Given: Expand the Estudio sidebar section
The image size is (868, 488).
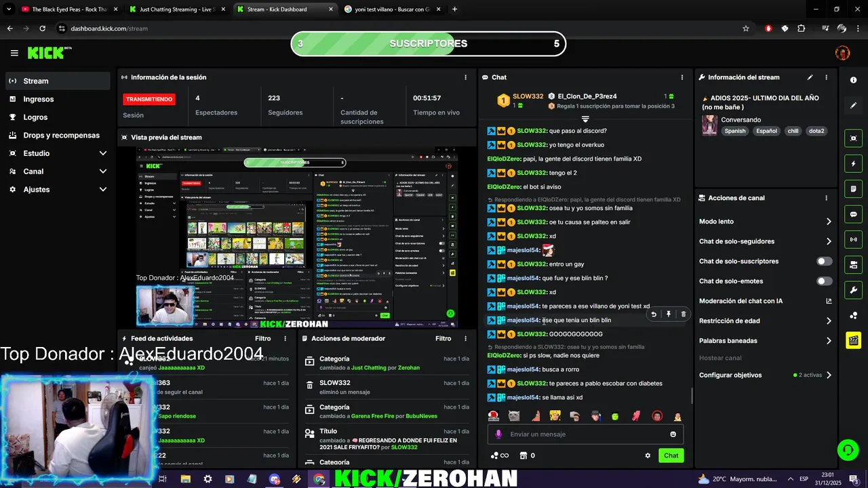Looking at the screenshot, I should (x=58, y=153).
